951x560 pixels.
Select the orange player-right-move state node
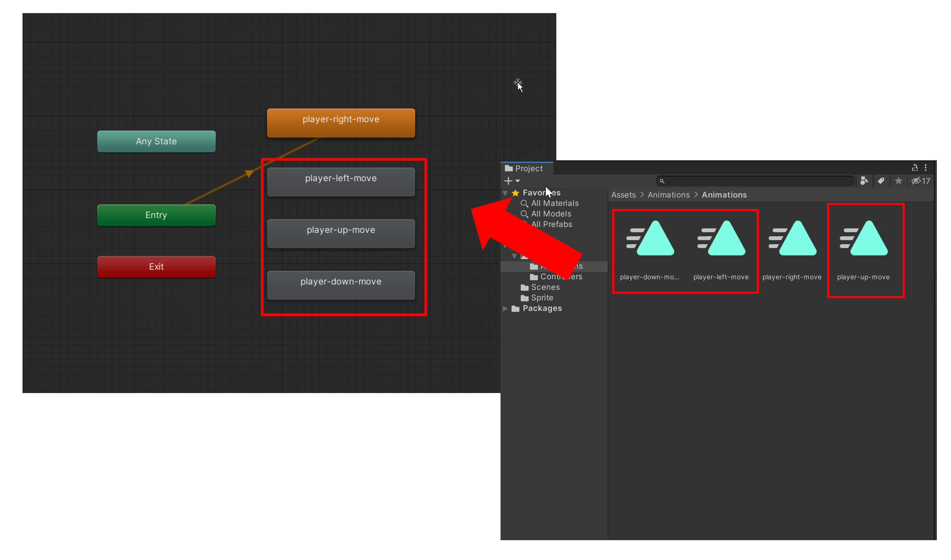(341, 123)
